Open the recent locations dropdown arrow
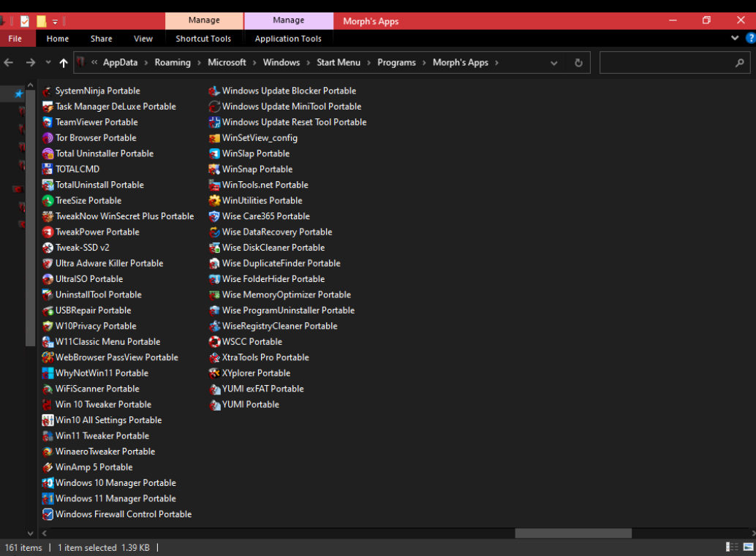The image size is (756, 556). pyautogui.click(x=48, y=63)
